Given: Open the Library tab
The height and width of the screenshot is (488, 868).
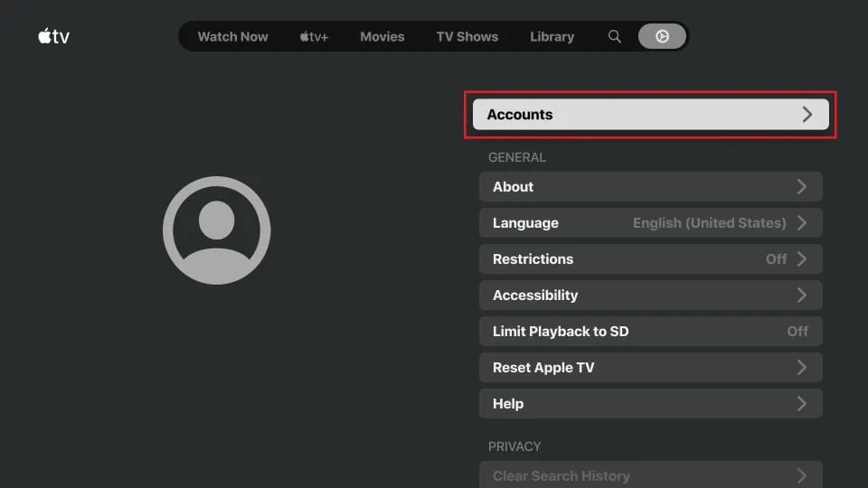Looking at the screenshot, I should [x=552, y=36].
